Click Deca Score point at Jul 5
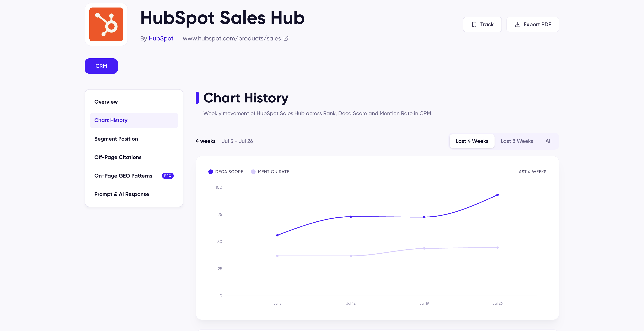This screenshot has width=644, height=331. (278, 235)
